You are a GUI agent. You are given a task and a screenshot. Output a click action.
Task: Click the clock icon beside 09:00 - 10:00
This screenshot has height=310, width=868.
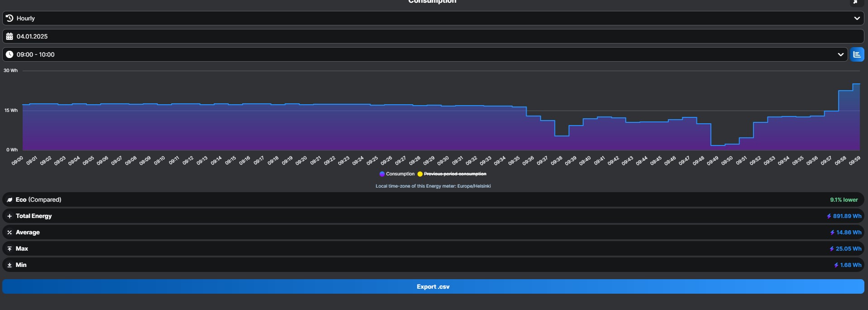[10, 54]
